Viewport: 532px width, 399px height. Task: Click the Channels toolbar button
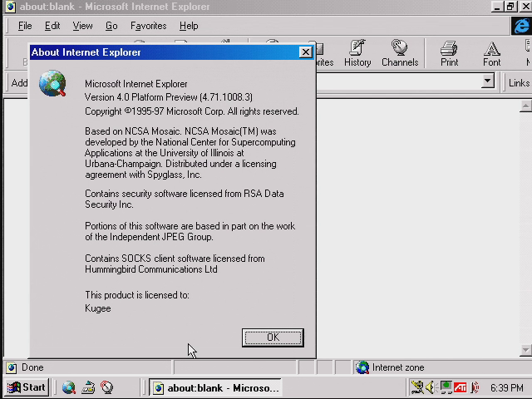click(400, 53)
